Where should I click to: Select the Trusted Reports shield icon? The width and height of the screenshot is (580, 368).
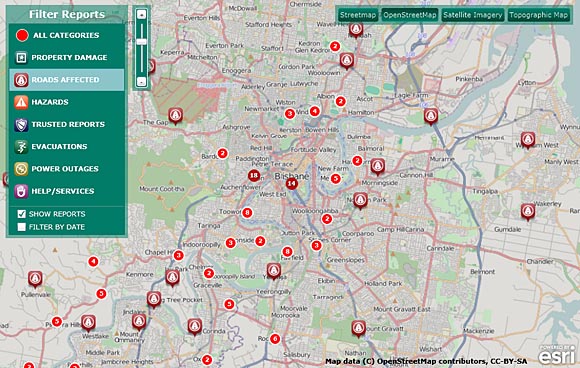[x=21, y=125]
